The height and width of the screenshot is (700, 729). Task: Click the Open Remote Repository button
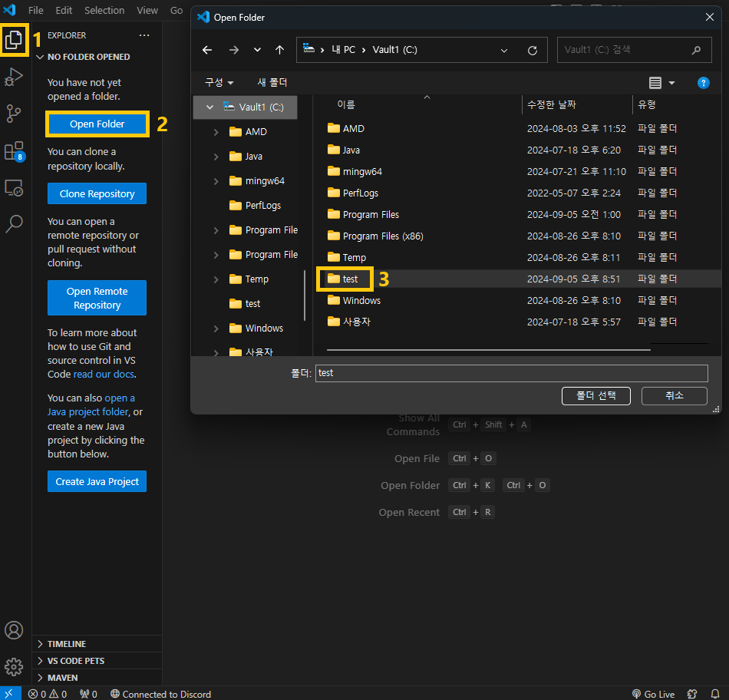click(x=97, y=298)
